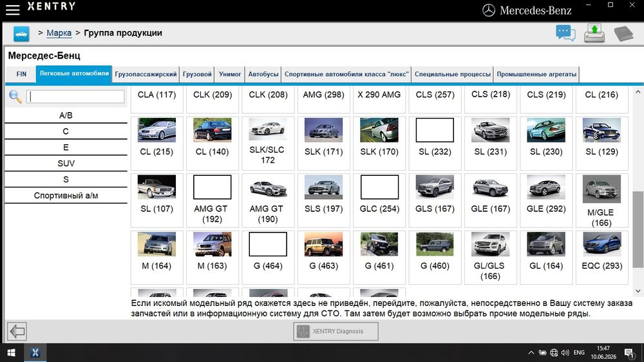Select GL/GLS (166) model

pyautogui.click(x=490, y=257)
